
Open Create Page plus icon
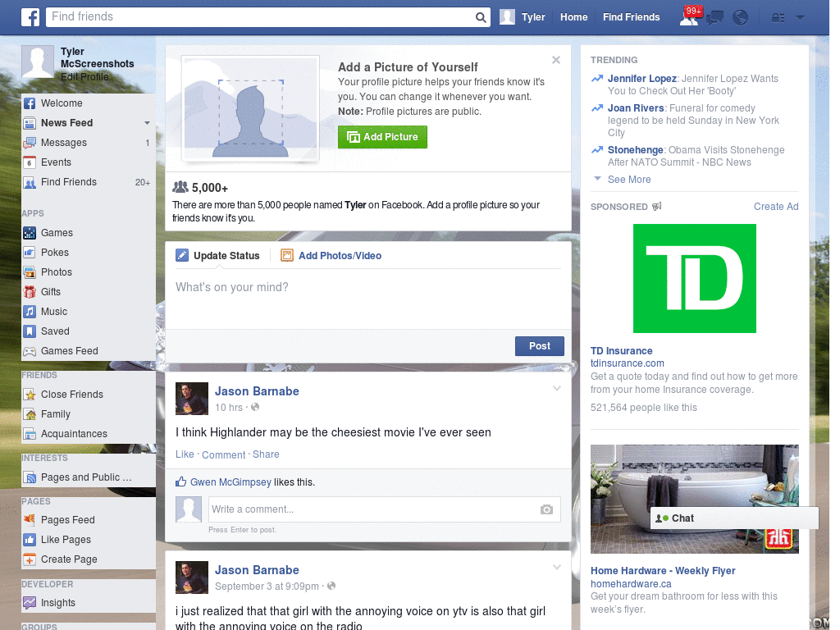click(30, 559)
